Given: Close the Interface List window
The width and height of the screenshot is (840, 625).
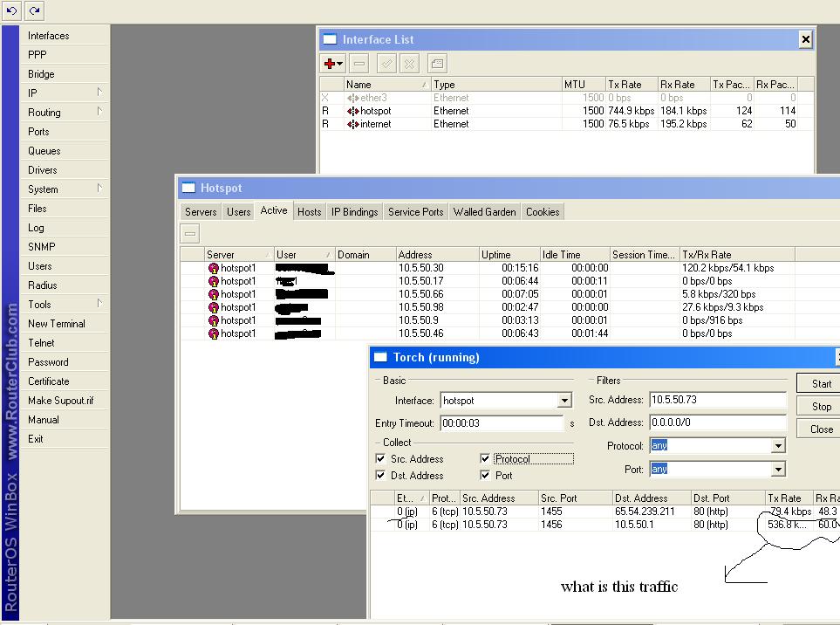Looking at the screenshot, I should [x=805, y=39].
